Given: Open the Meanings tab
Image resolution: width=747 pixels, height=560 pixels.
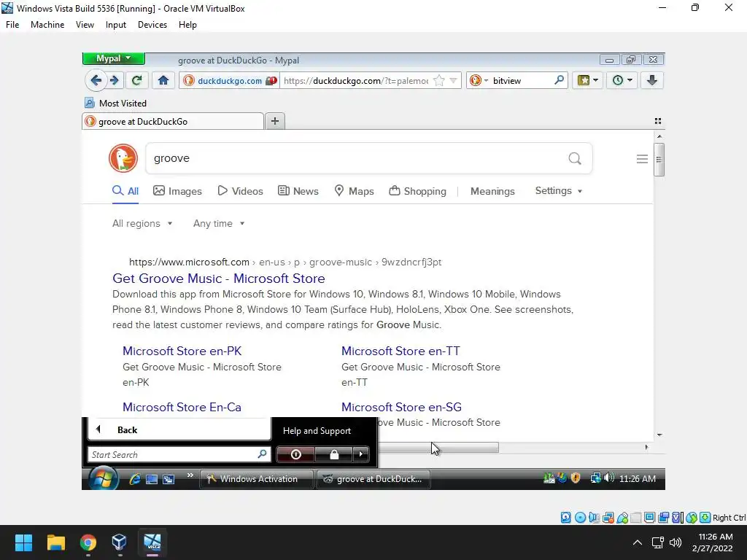Looking at the screenshot, I should (x=492, y=191).
